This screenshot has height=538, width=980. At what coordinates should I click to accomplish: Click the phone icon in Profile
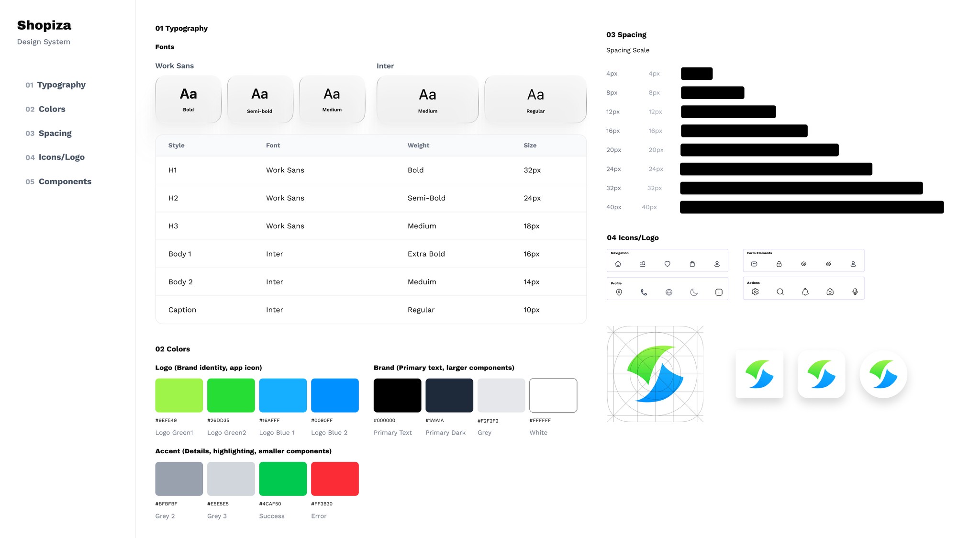pos(644,292)
